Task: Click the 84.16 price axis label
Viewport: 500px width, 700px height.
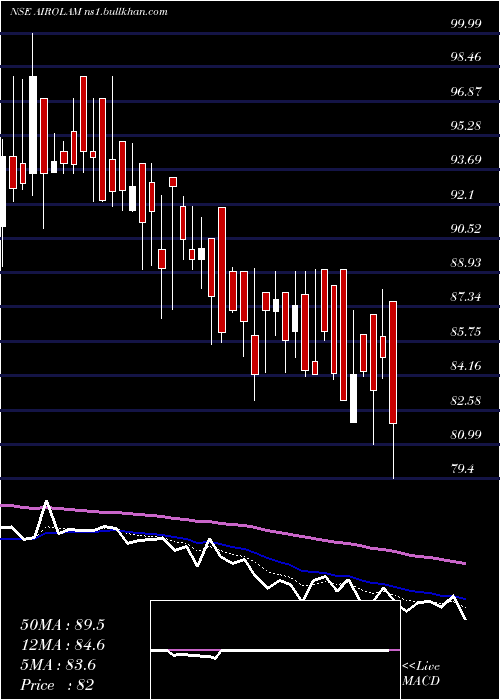Action: [x=466, y=366]
